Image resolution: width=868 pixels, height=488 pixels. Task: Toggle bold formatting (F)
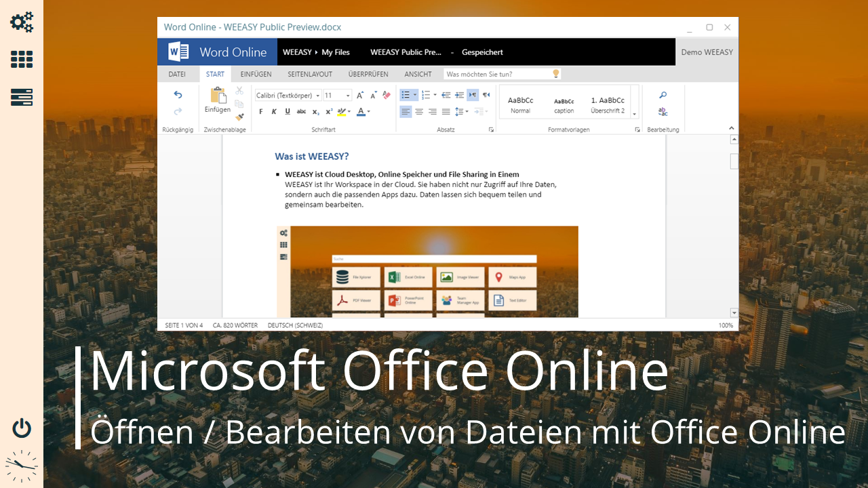260,112
